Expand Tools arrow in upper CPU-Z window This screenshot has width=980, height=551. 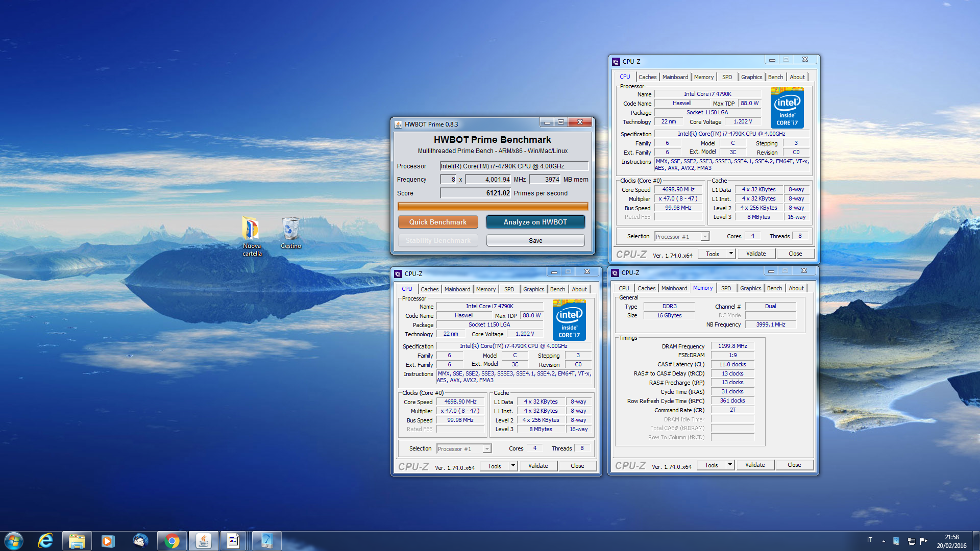pos(731,254)
